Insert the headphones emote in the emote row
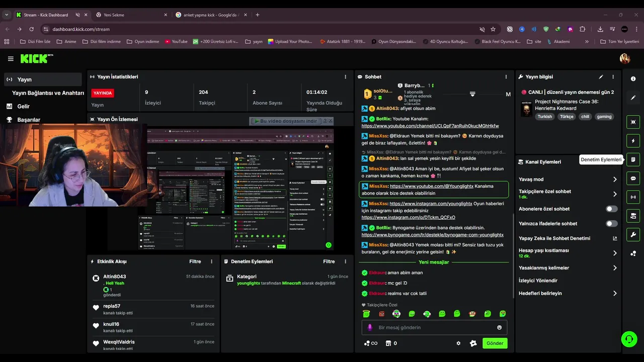 (396, 314)
